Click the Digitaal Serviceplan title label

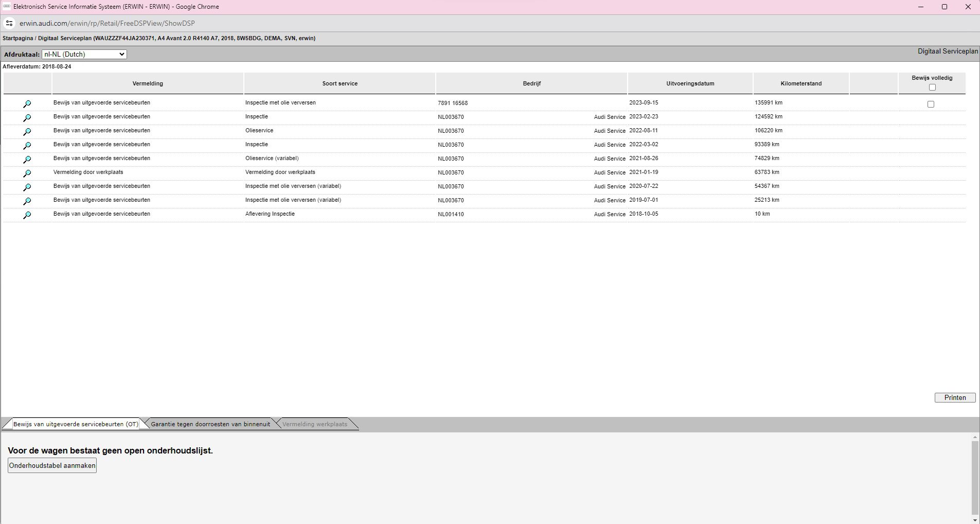[948, 51]
